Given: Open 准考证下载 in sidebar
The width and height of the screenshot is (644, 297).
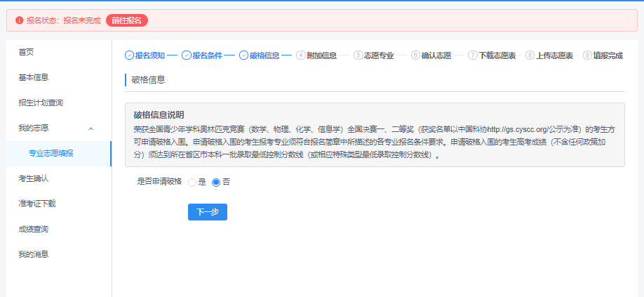Looking at the screenshot, I should 36,204.
